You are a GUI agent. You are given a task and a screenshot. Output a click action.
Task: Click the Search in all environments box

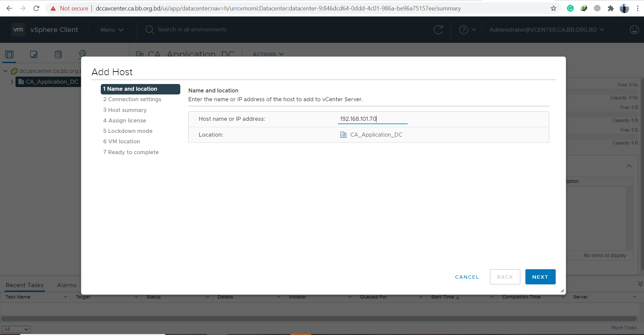coord(192,30)
